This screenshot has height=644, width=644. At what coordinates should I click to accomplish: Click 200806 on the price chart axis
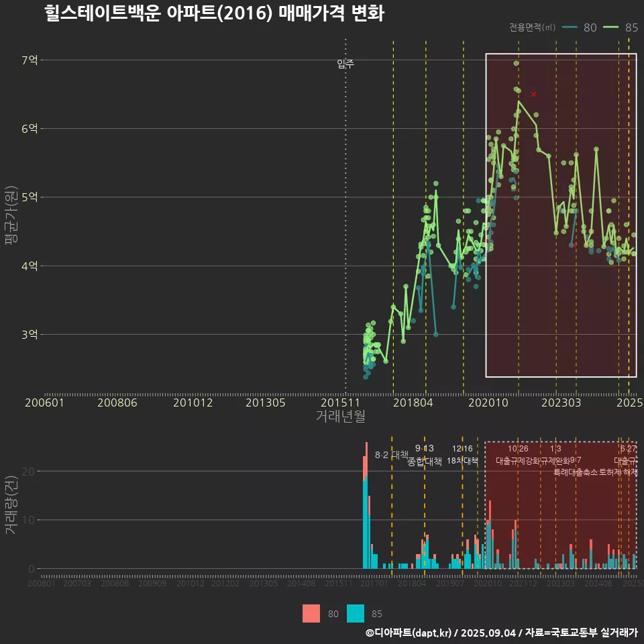click(x=117, y=402)
